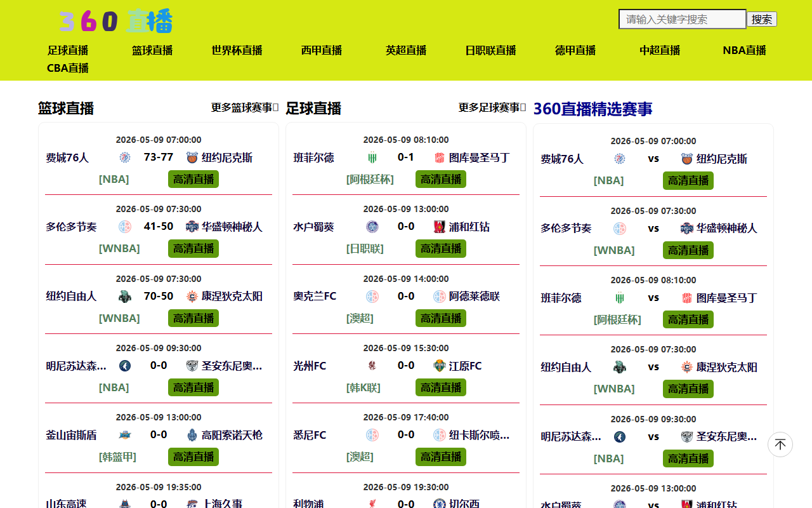812x508 pixels.
Task: Click 江原FC team logo
Action: point(440,366)
